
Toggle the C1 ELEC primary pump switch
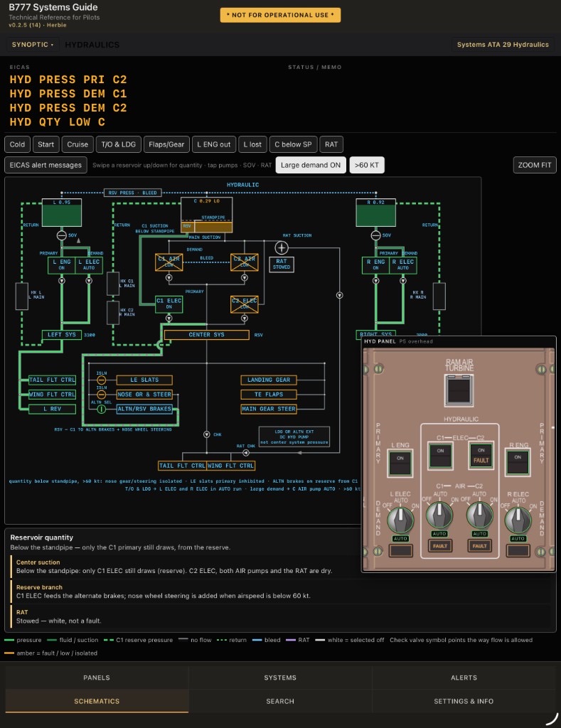pos(440,455)
